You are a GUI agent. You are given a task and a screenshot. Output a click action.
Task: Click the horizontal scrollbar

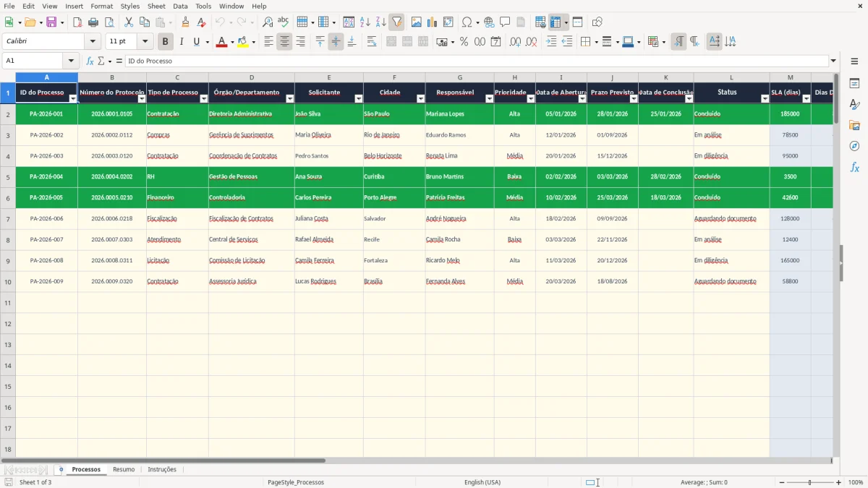163,461
